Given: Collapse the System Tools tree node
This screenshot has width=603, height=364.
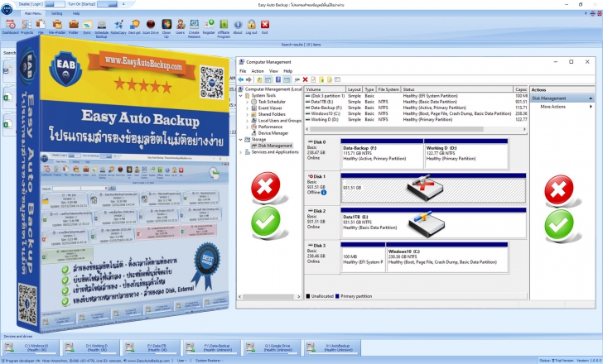Looking at the screenshot, I should coord(241,96).
